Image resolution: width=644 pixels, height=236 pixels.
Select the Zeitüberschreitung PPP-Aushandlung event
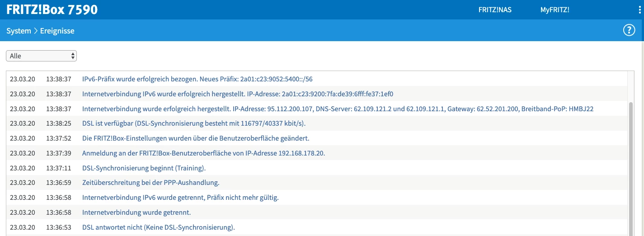(150, 183)
